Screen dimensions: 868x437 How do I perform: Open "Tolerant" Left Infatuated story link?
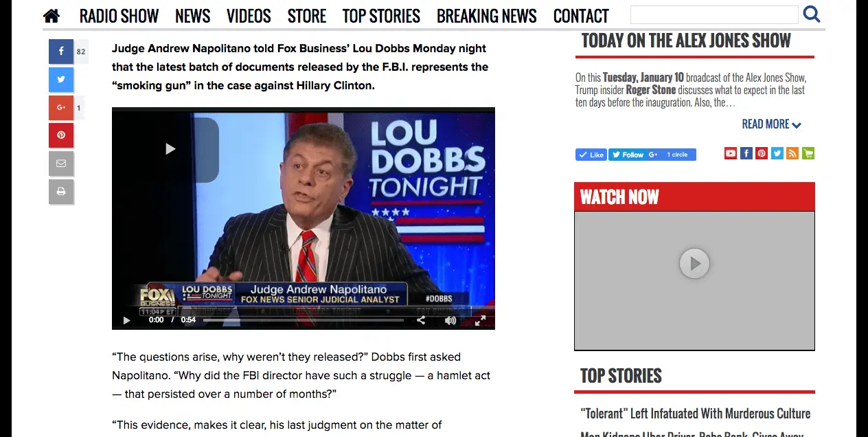(x=696, y=414)
